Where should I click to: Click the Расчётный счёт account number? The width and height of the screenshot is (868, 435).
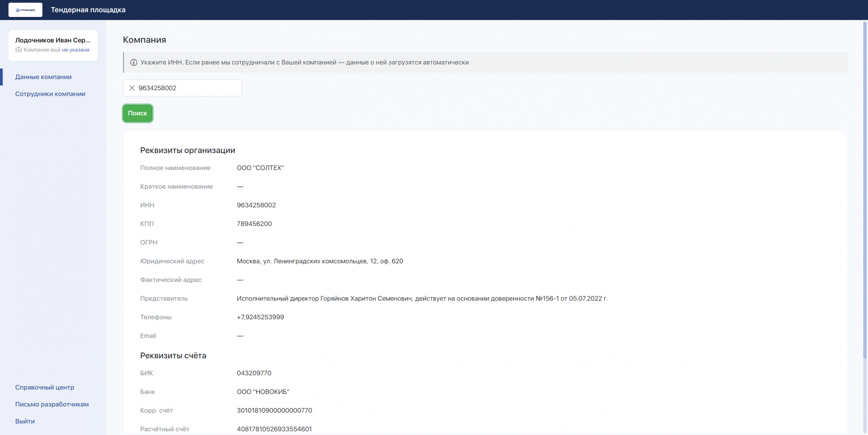pos(274,429)
